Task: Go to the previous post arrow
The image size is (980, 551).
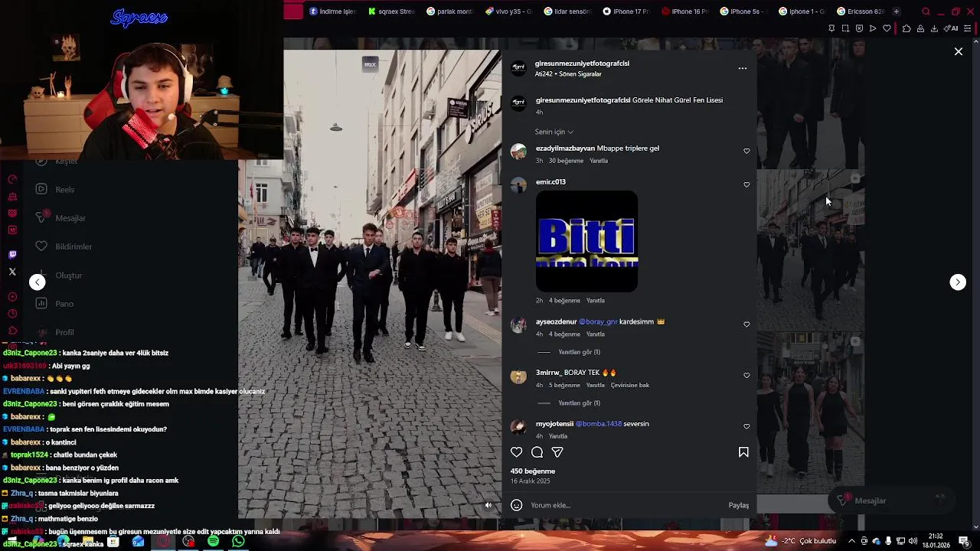Action: point(37,282)
